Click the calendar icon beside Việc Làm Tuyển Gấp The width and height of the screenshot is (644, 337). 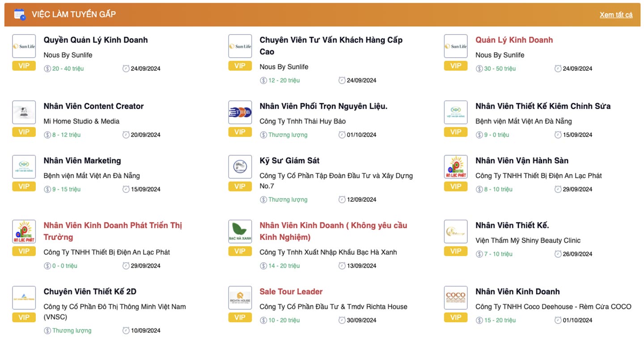(20, 14)
